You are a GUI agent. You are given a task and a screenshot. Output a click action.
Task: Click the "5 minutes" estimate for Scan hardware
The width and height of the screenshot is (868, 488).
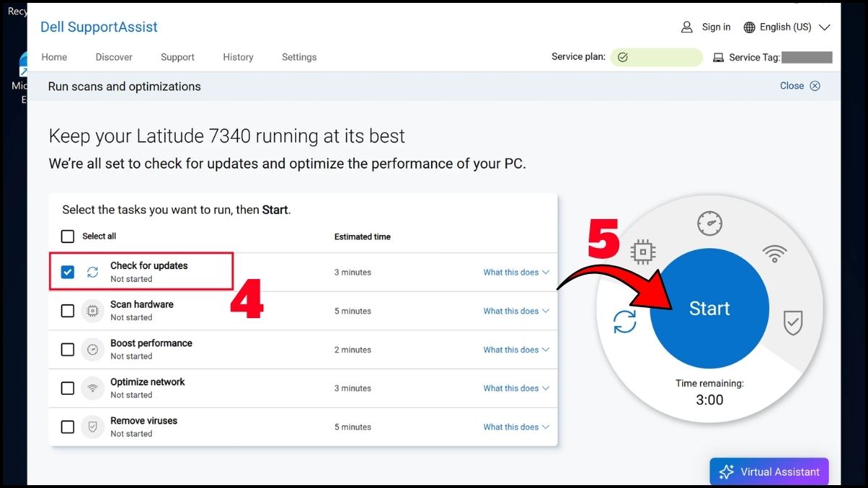(353, 311)
